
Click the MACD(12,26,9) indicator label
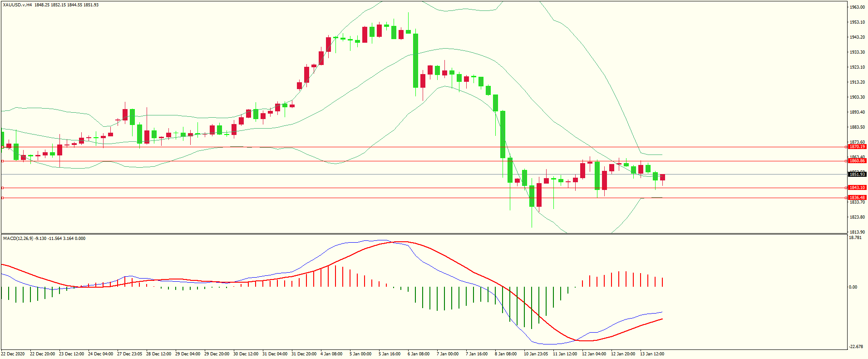coord(18,239)
